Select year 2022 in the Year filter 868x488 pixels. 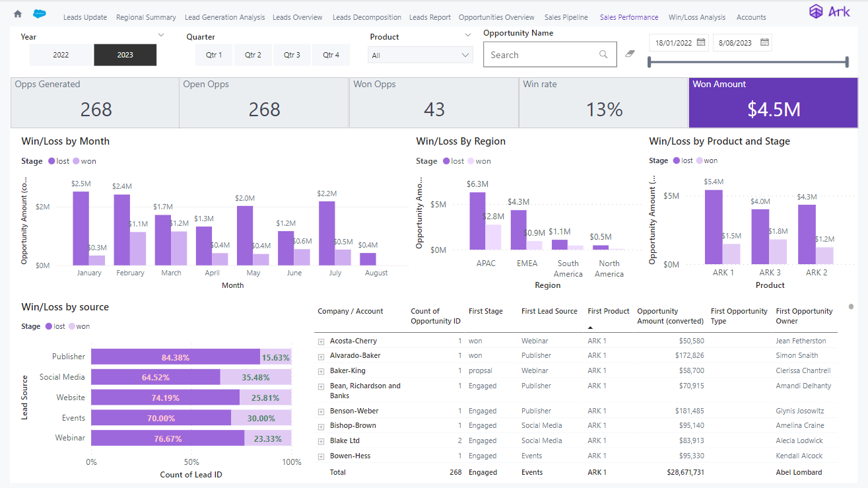pos(61,55)
